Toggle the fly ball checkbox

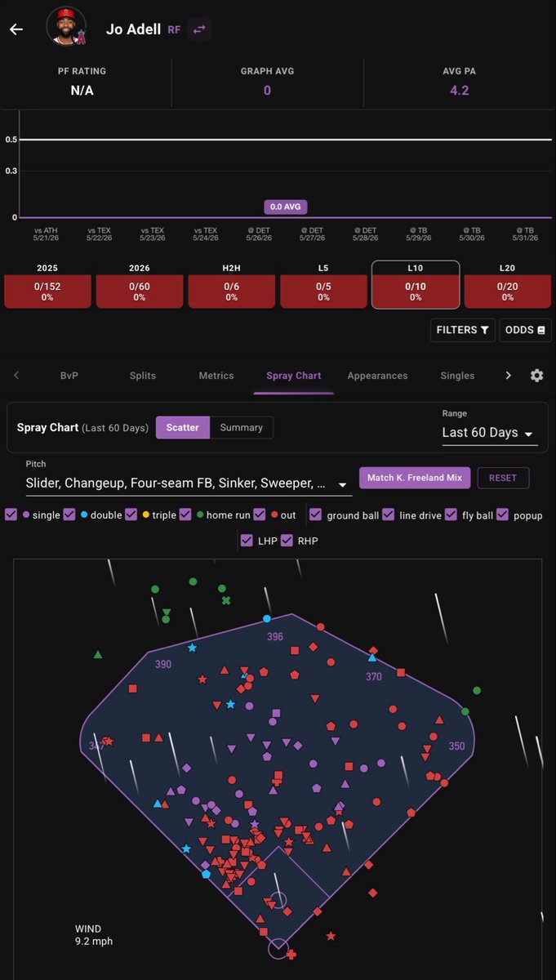point(451,514)
